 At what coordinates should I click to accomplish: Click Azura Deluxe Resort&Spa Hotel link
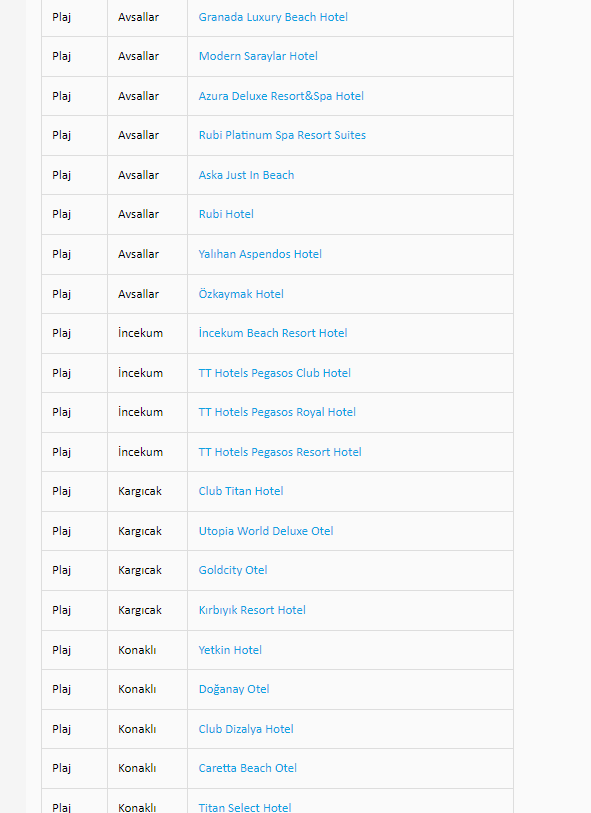pos(281,96)
